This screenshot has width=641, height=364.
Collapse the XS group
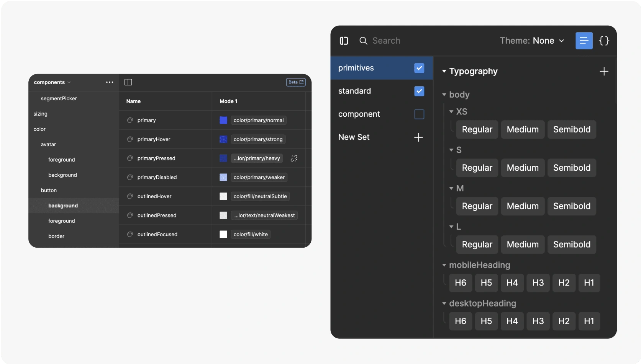coord(451,112)
